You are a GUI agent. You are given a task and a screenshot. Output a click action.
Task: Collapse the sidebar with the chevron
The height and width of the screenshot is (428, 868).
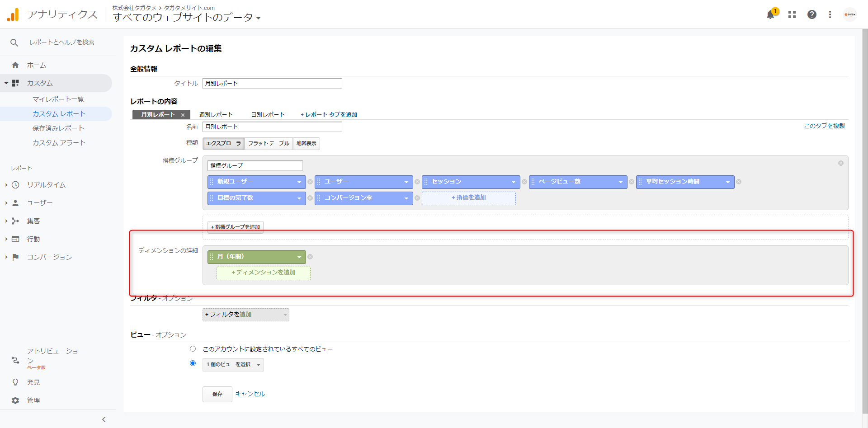coord(104,419)
